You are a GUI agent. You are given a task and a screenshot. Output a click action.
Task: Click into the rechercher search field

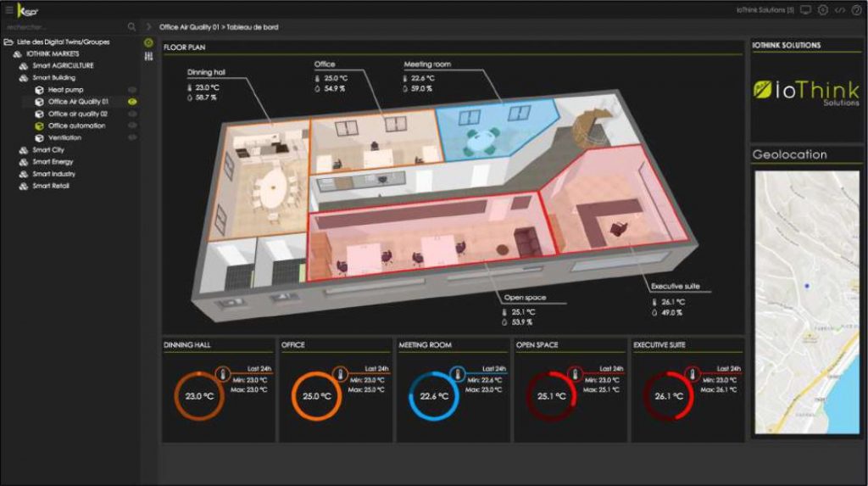click(x=59, y=27)
